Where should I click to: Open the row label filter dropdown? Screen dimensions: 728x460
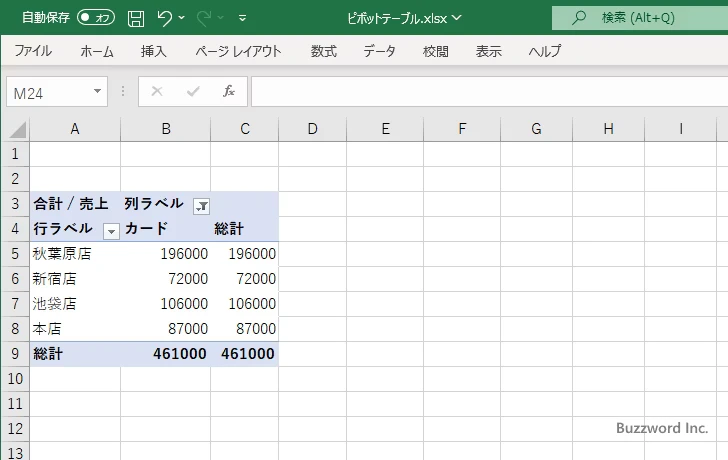click(x=111, y=230)
